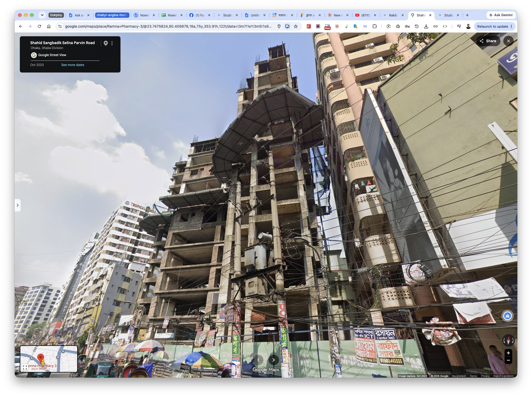Click See more dates link
This screenshot has height=397, width=532.
point(73,65)
